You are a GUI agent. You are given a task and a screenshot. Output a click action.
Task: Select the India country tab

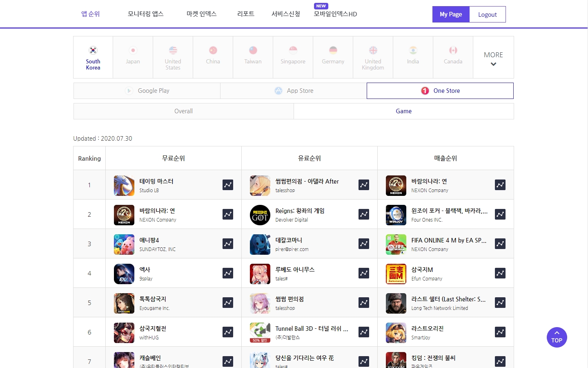pyautogui.click(x=413, y=57)
